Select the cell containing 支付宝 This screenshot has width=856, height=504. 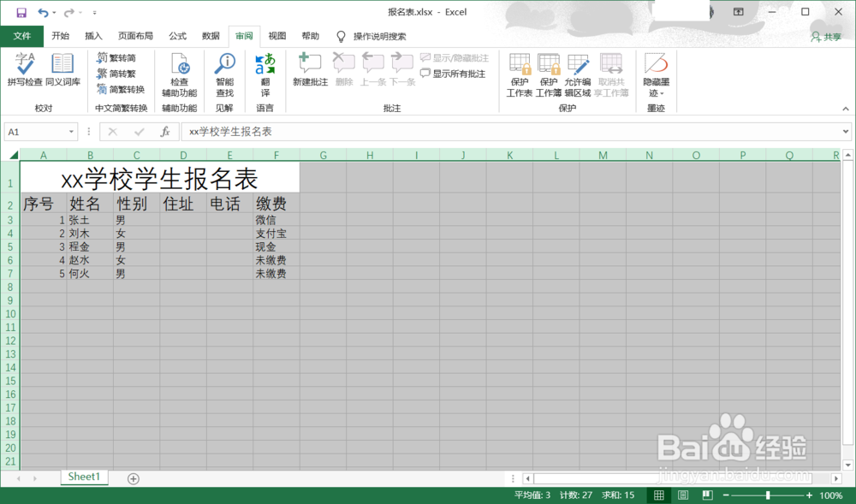tap(276, 234)
